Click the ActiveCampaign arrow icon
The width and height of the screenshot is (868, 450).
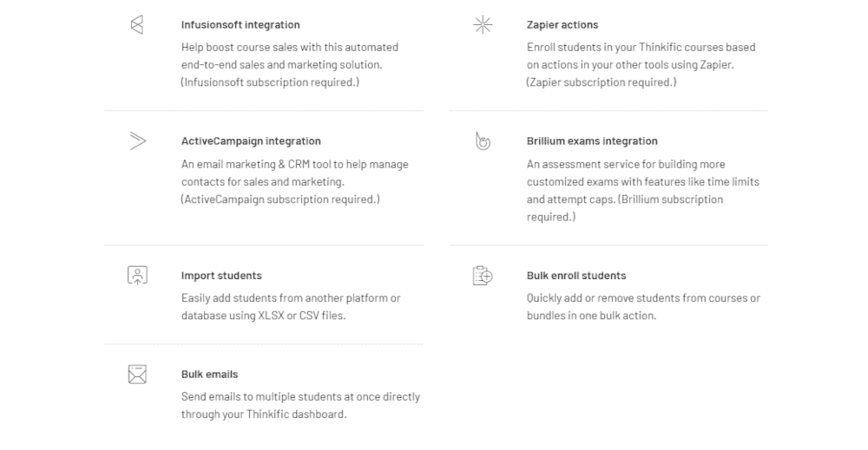tap(138, 141)
